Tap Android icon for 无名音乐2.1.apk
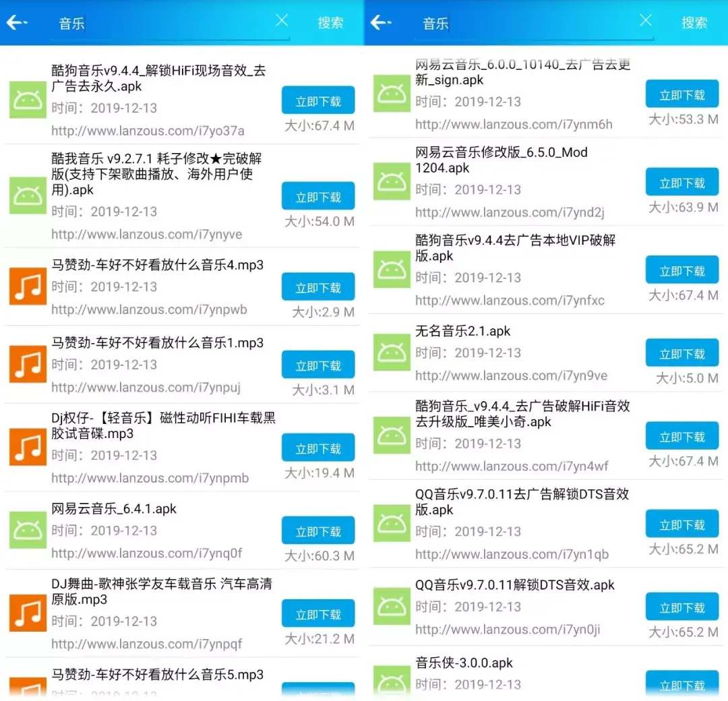The image size is (728, 701). pos(392,353)
